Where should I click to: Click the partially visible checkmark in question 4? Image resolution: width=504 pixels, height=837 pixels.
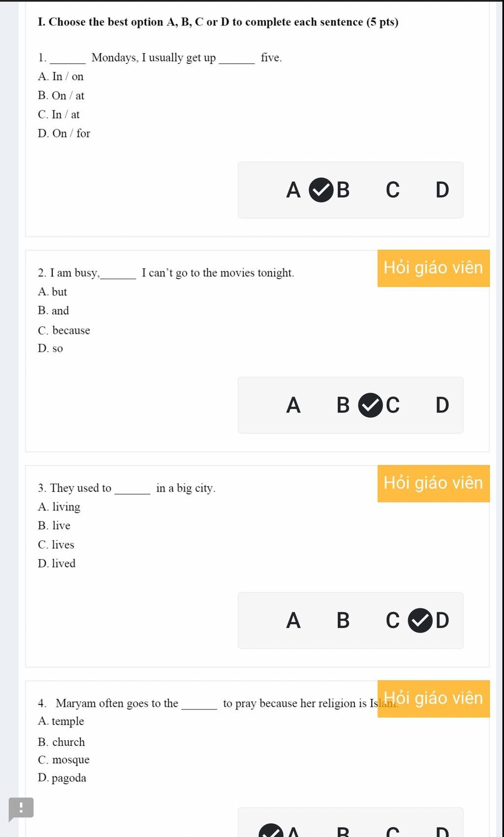point(272,830)
